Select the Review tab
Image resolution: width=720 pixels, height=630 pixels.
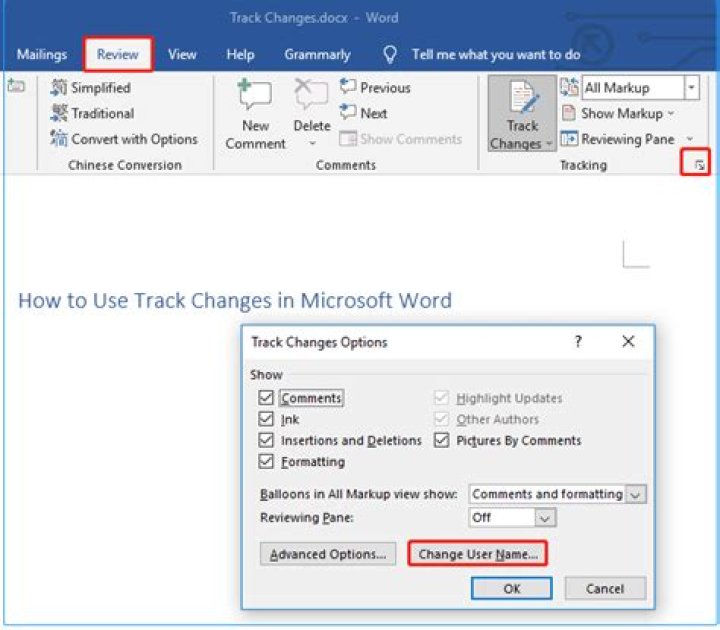coord(118,55)
